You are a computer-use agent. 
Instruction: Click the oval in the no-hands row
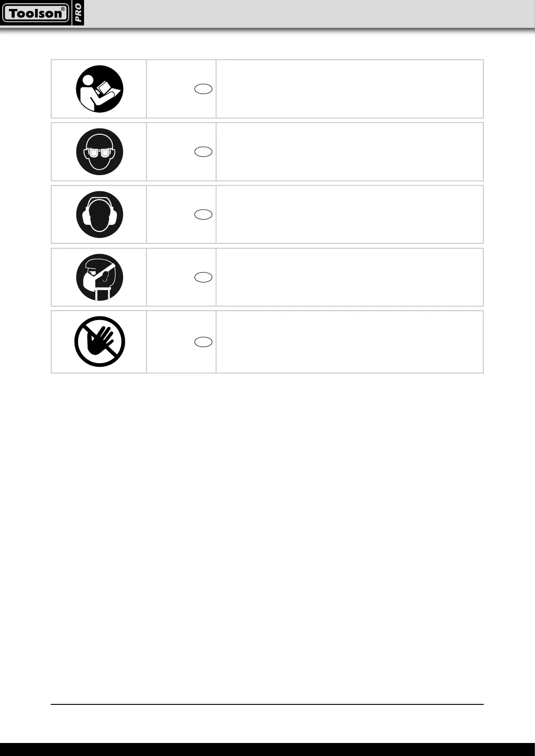(203, 342)
